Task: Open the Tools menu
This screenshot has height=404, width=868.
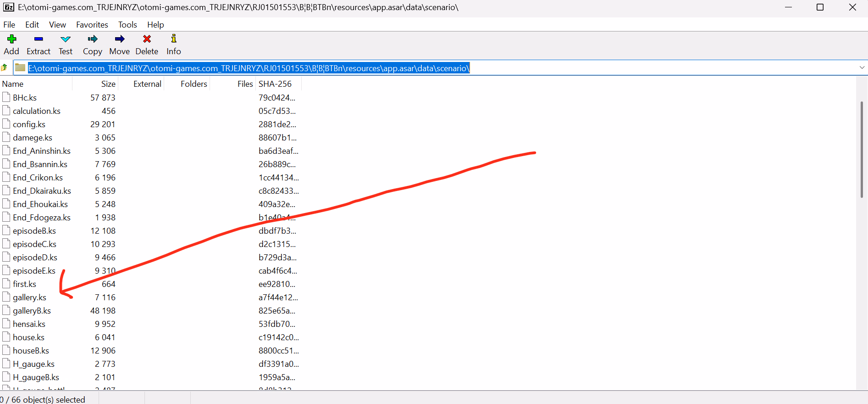Action: click(x=127, y=25)
